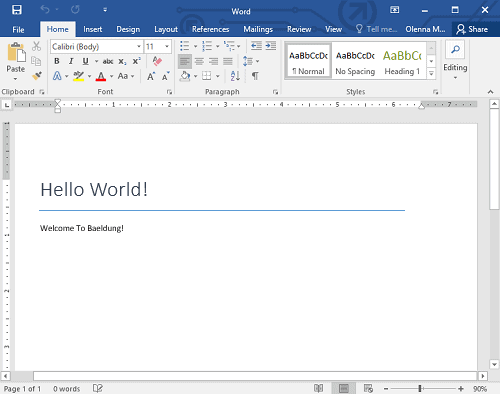This screenshot has width=500, height=394.
Task: Click the Decrease Indent icon
Action: coord(256,46)
